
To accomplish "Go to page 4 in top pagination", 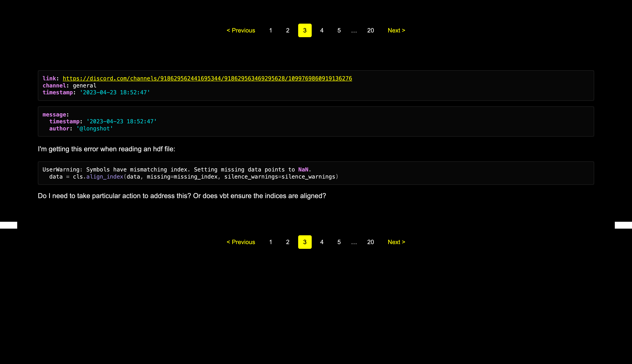I will 322,31.
